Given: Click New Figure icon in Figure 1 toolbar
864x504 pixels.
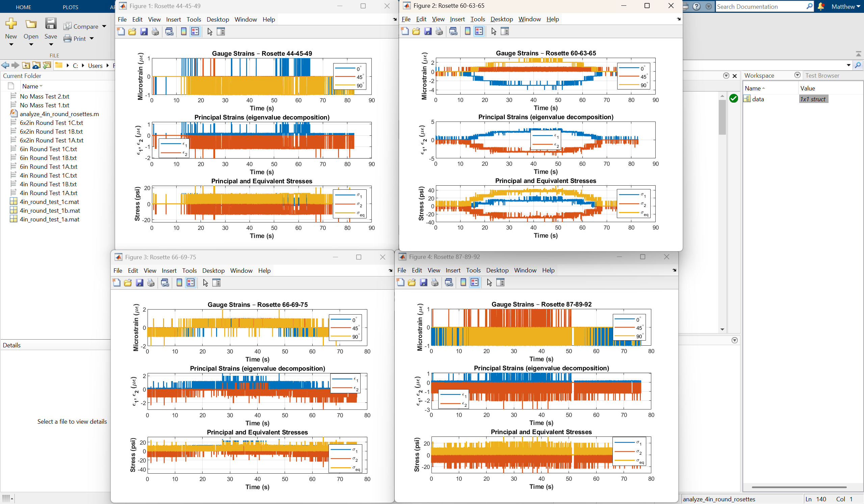Looking at the screenshot, I should pos(121,32).
